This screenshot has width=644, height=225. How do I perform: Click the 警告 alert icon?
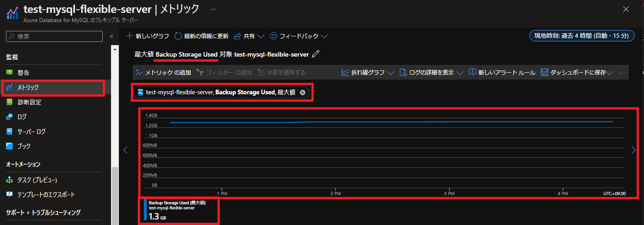(x=10, y=73)
